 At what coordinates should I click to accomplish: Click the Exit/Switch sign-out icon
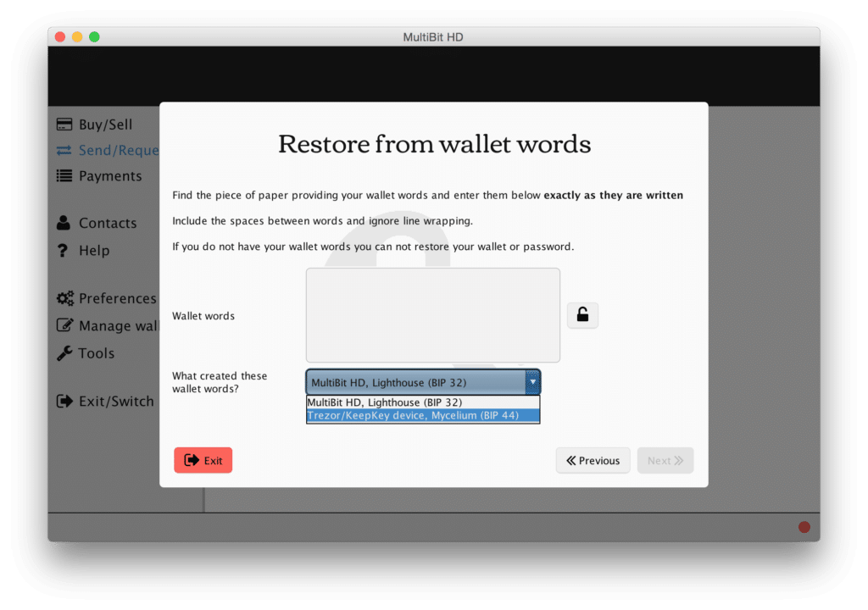click(64, 401)
